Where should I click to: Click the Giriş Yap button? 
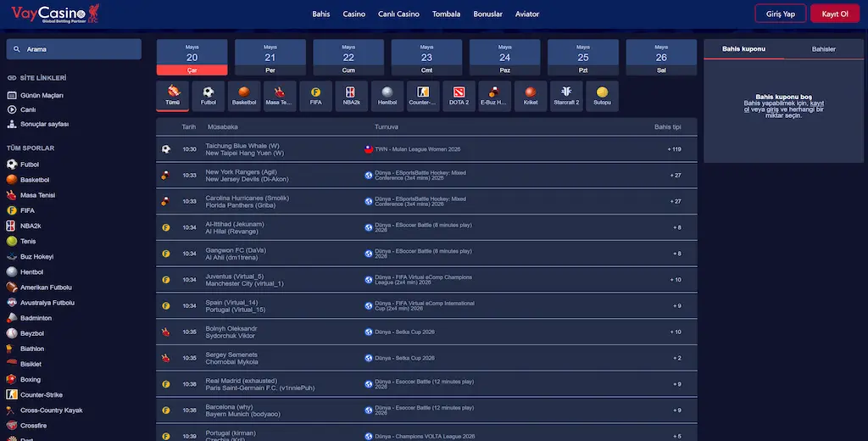(781, 14)
